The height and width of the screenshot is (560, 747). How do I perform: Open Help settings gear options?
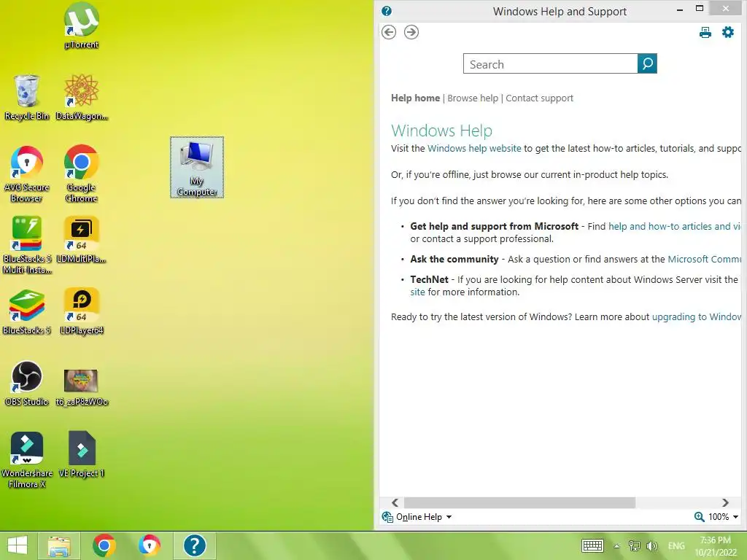[x=728, y=32]
